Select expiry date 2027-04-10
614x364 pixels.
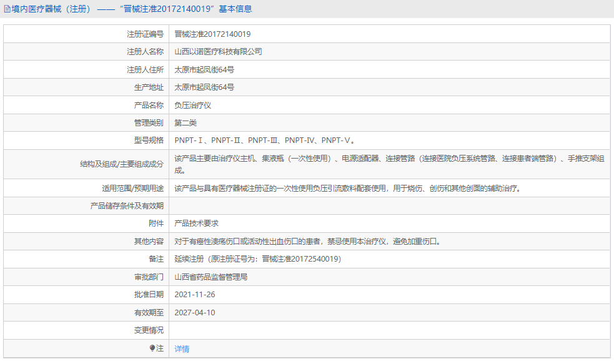click(195, 313)
